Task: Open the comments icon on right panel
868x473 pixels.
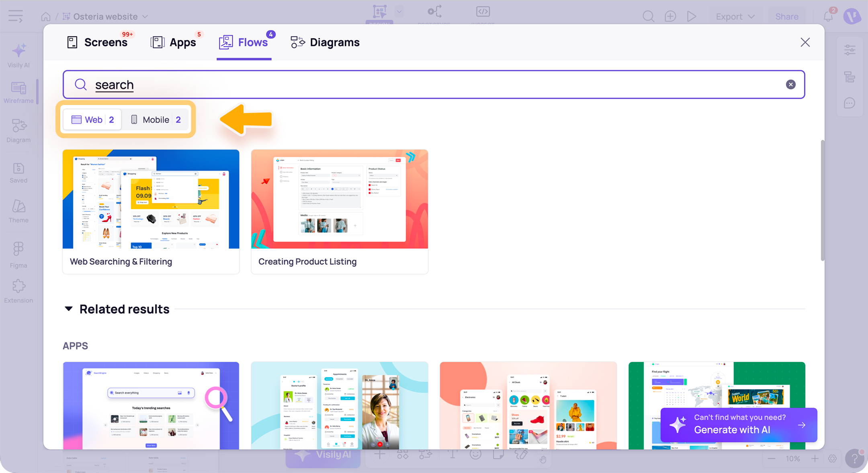Action: tap(850, 103)
